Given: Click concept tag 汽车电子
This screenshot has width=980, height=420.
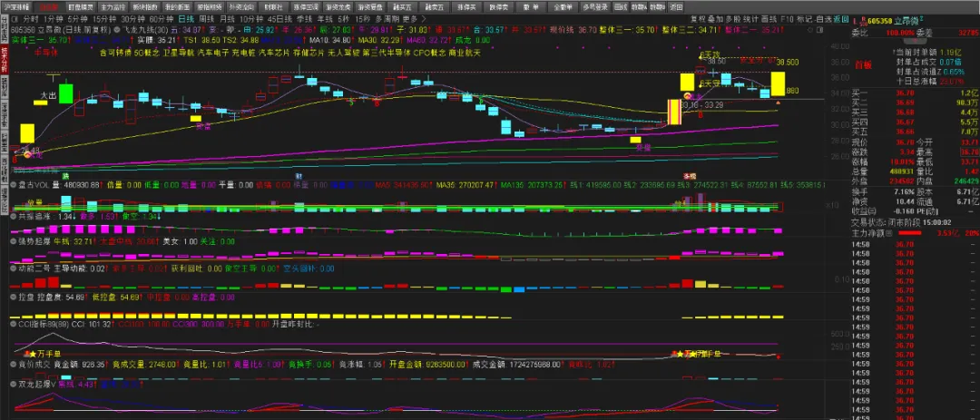Looking at the screenshot, I should [x=213, y=54].
